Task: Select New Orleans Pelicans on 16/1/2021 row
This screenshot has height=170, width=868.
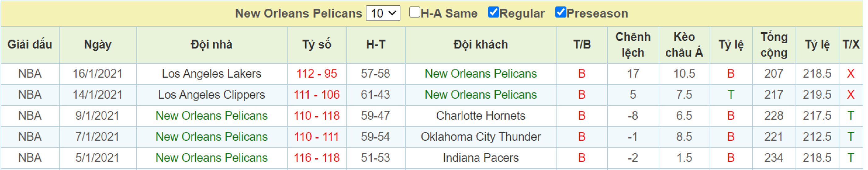Action: (x=481, y=74)
